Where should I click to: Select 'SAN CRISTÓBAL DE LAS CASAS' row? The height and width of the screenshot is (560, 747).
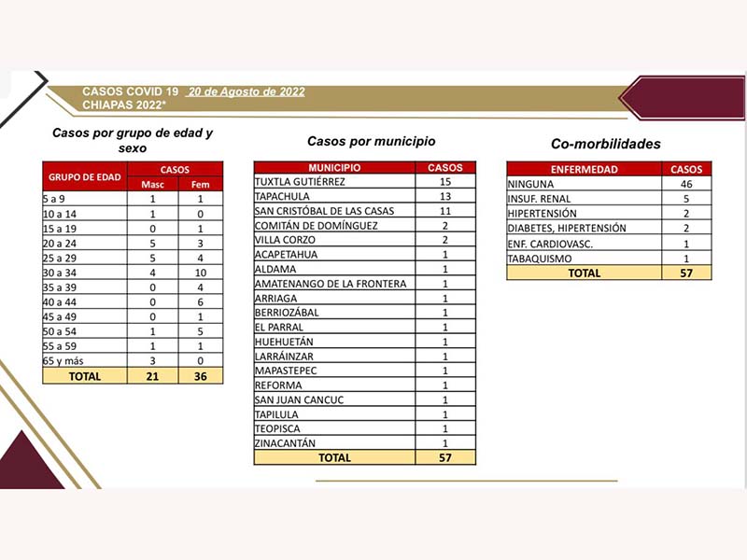[365, 211]
